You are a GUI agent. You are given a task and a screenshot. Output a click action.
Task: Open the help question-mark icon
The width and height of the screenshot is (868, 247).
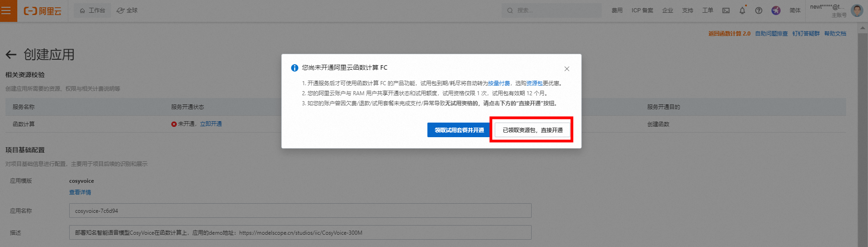pos(759,10)
